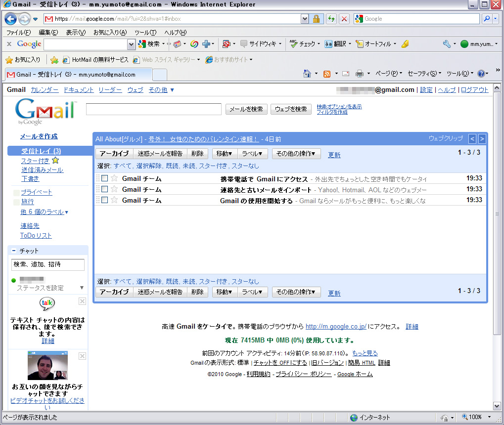Click the chat 検索、追加、招待 field
Screen dimensions: 504x425
(48, 264)
